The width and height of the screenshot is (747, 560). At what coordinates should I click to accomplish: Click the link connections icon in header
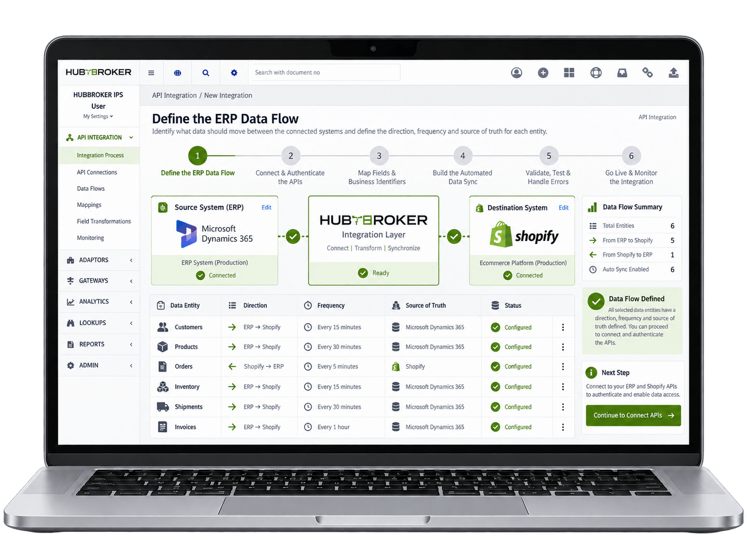pyautogui.click(x=647, y=73)
